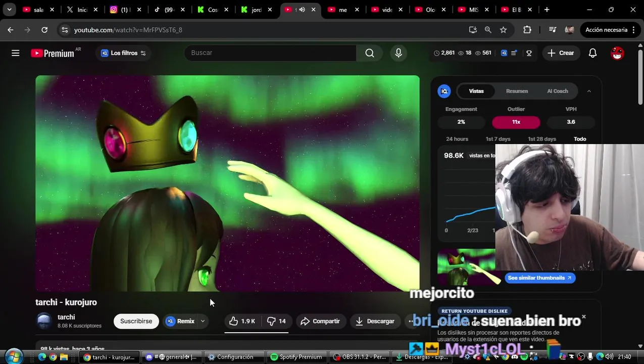Viewport: 644px width, 364px height.
Task: Click the vidIQ clock stat showing 2,861
Action: (444, 53)
